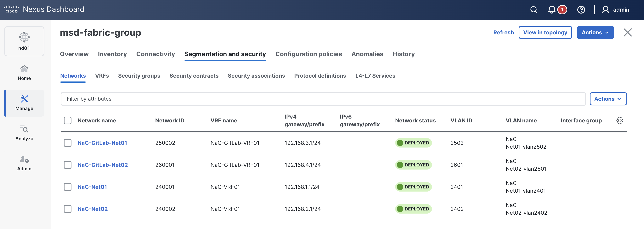Check the NaC-Net02 row checkbox
The image size is (644, 229).
tap(67, 209)
